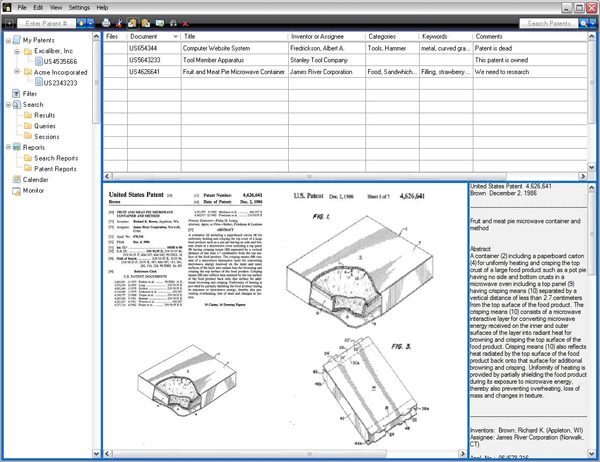Screen dimensions: 600x462
Task: Select document US654344 in the table
Action: point(143,48)
